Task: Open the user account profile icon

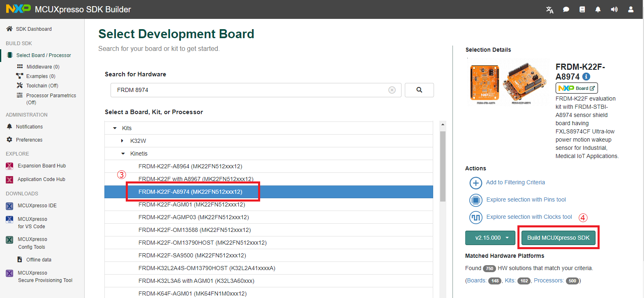Action: pos(630,9)
